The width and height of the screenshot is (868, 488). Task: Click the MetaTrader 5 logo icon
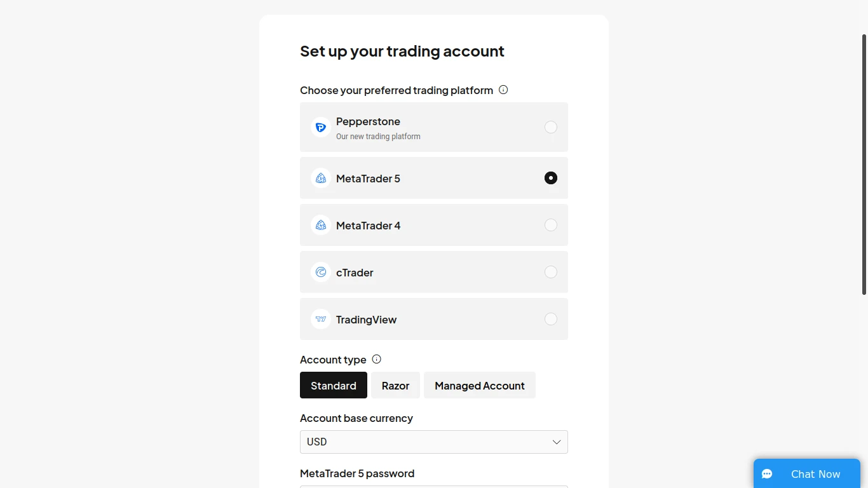pyautogui.click(x=321, y=178)
